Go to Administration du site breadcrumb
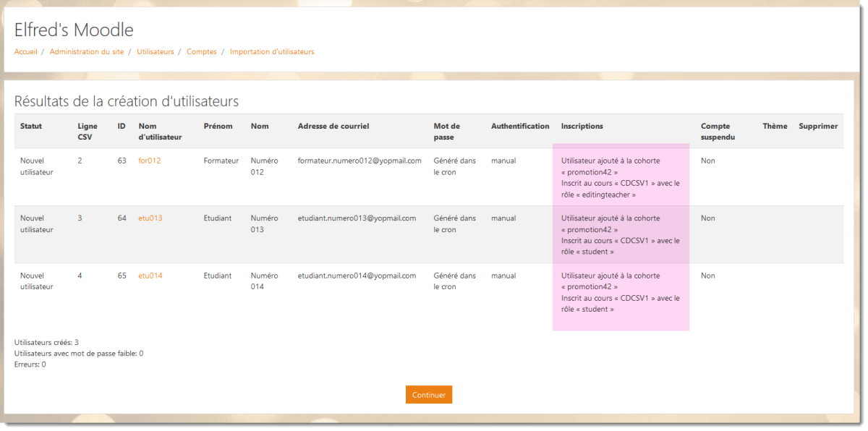The height and width of the screenshot is (431, 868). point(87,52)
